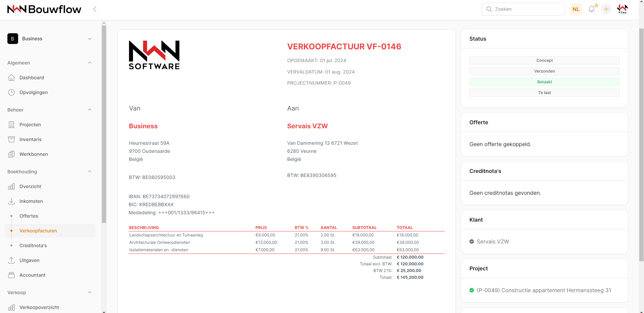Click the Uitgaven upload icon
Image resolution: width=644 pixels, height=313 pixels.
point(11,260)
